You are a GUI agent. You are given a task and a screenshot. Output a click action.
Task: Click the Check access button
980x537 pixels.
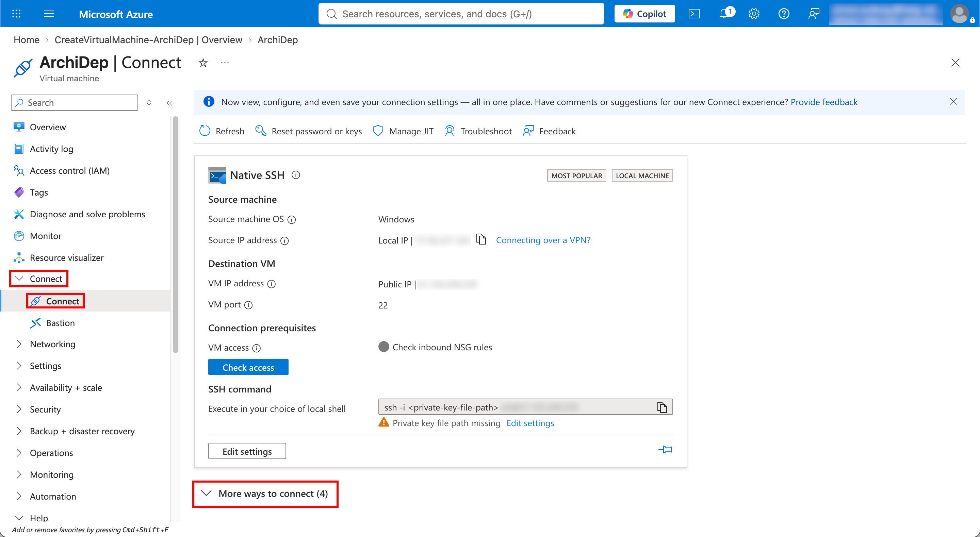click(248, 367)
